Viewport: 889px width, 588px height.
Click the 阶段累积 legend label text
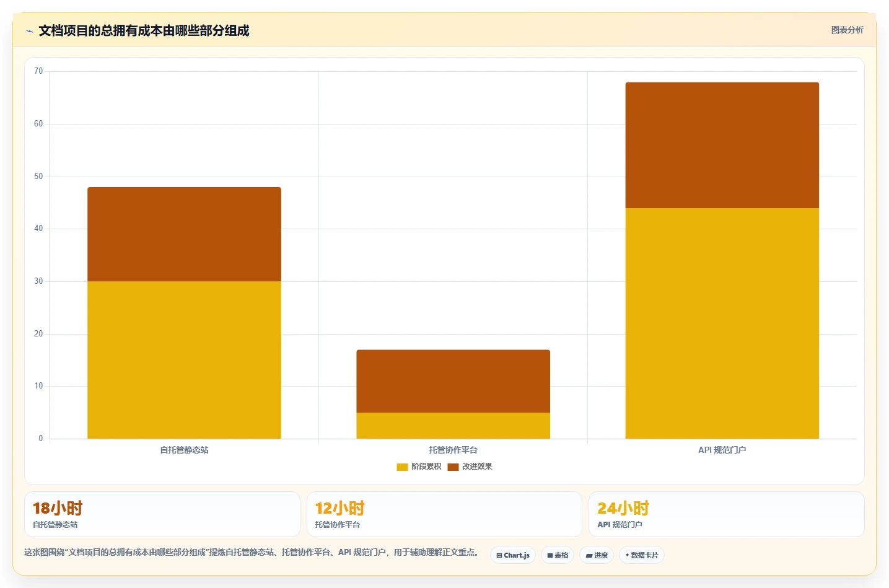pos(426,467)
